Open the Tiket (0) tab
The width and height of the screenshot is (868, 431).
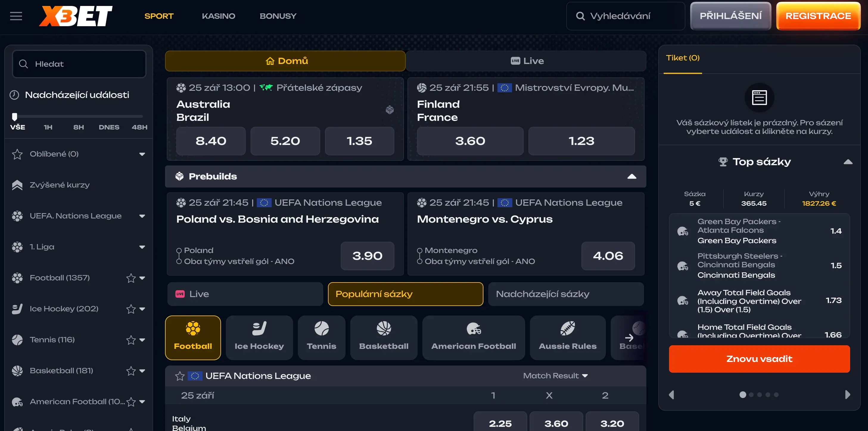pyautogui.click(x=683, y=58)
